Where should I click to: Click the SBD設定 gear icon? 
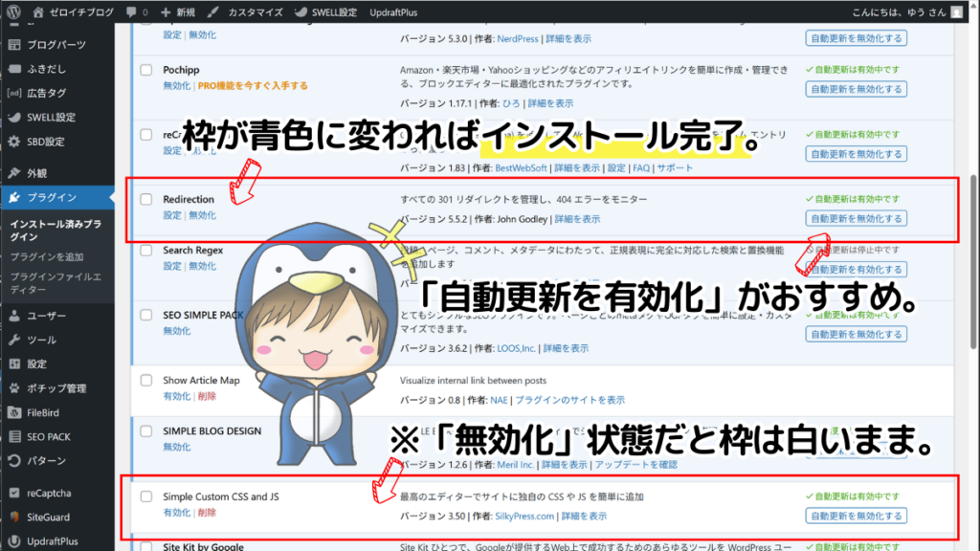pos(14,142)
